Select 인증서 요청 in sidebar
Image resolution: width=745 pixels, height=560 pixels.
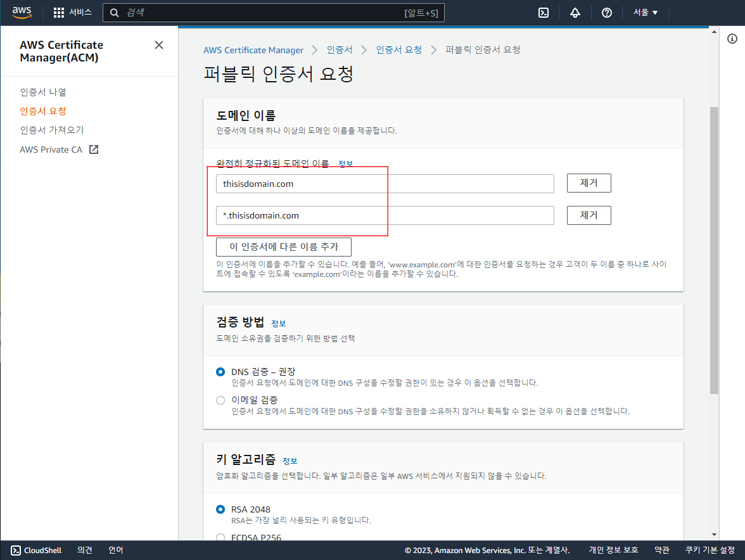tap(43, 111)
